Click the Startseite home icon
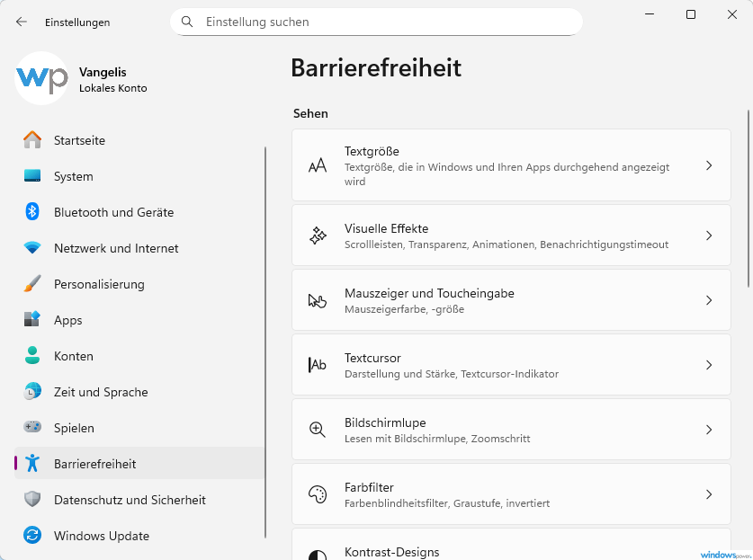The height and width of the screenshot is (560, 753). click(32, 140)
